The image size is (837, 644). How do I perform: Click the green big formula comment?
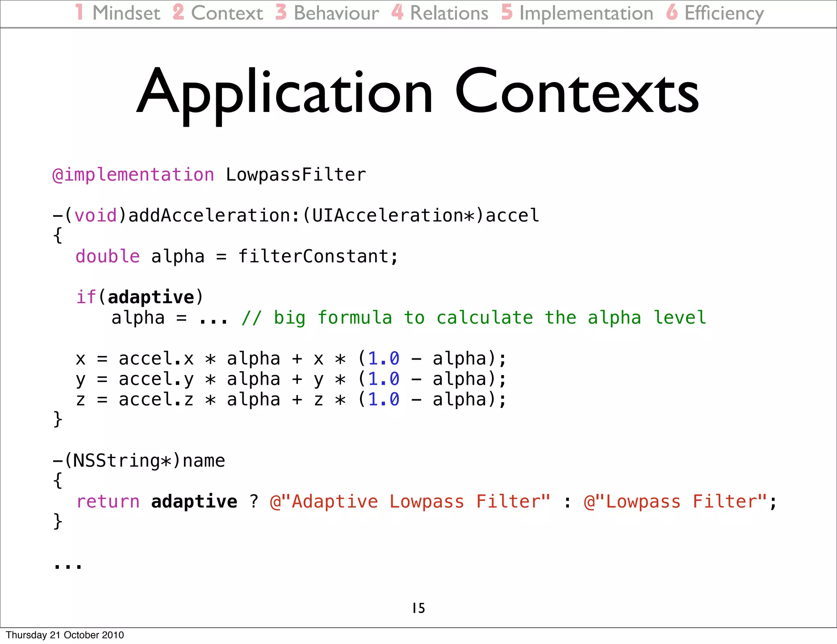tap(474, 318)
